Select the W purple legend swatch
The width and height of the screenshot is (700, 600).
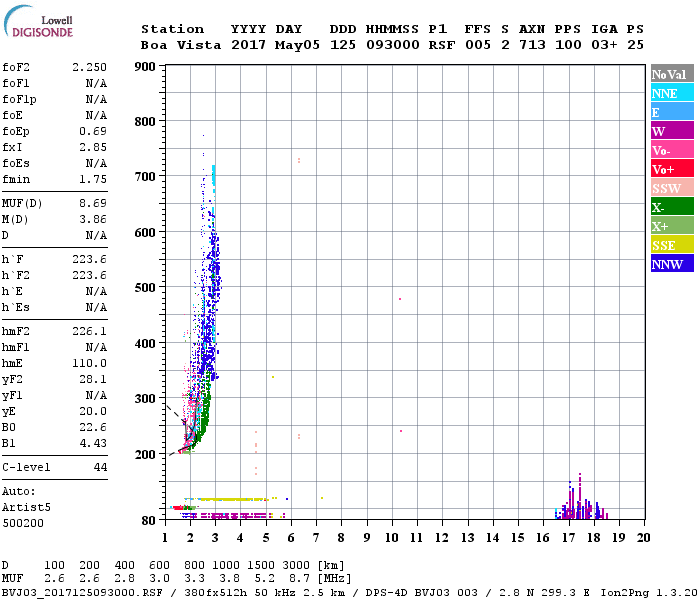(672, 131)
